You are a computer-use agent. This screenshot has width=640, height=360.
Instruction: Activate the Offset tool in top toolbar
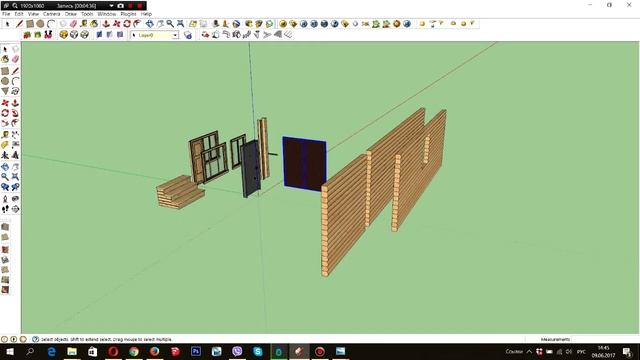pos(137,24)
